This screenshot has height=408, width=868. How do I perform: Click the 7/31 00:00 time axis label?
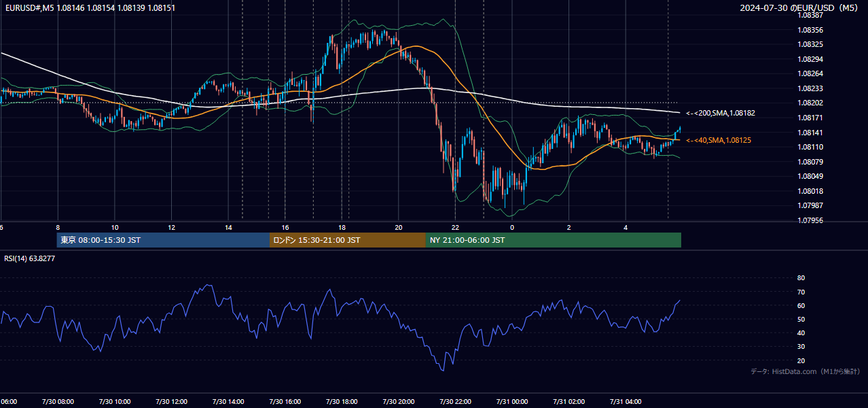512,402
